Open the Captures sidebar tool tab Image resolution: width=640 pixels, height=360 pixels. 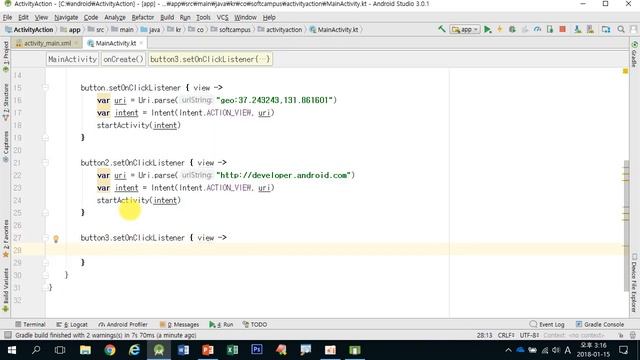[5, 146]
